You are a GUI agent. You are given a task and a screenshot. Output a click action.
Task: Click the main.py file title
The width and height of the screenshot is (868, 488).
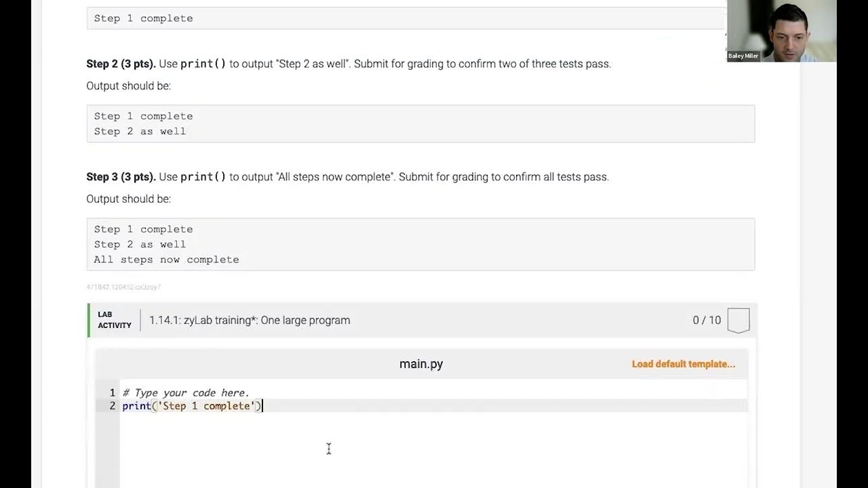pyautogui.click(x=420, y=364)
